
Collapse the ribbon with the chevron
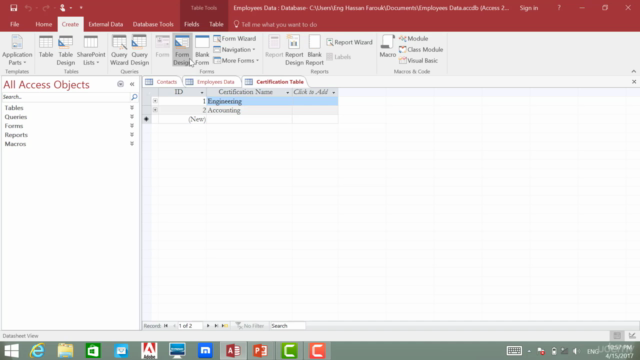coord(633,71)
